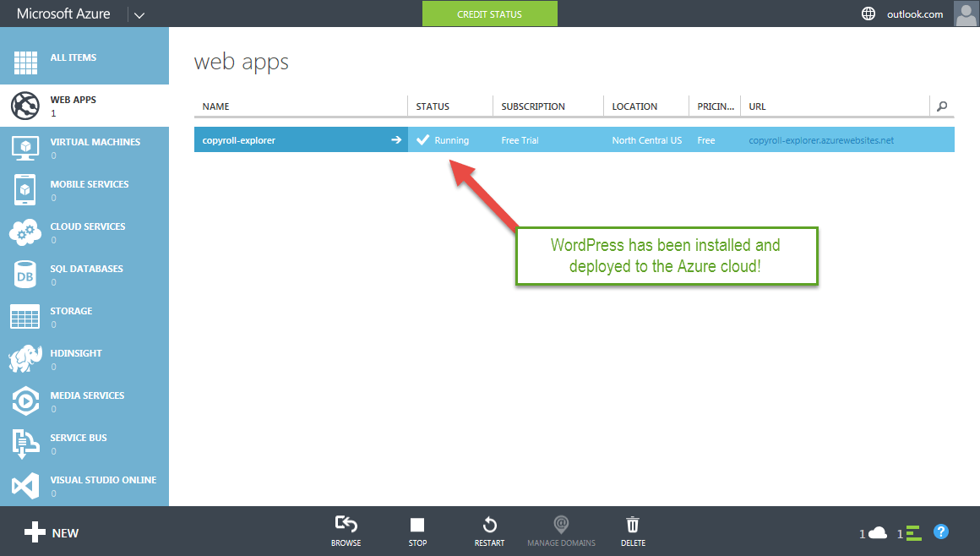The height and width of the screenshot is (556, 980).
Task: Open copyroll-explorer.azurewebsites.net link
Action: click(821, 140)
